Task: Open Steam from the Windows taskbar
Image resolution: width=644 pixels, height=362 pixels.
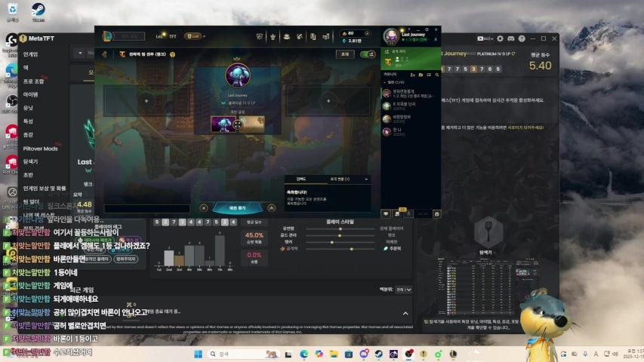Action: click(x=379, y=354)
